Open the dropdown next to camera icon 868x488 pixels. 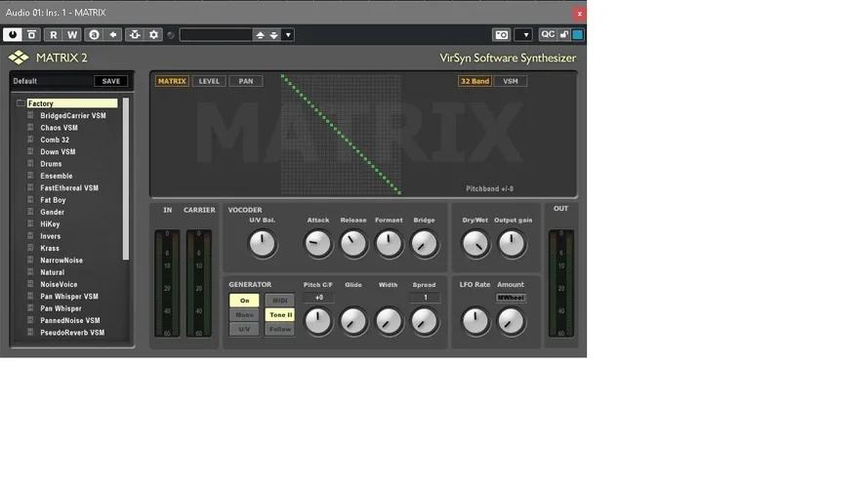524,34
